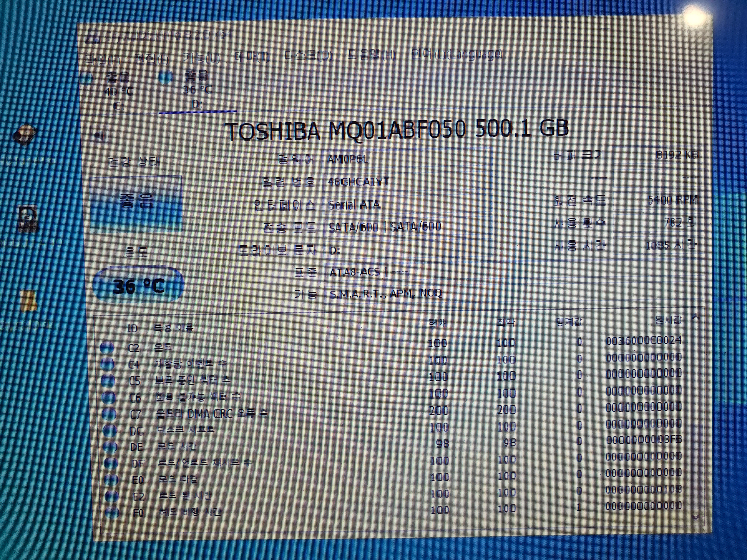This screenshot has width=747, height=560.
Task: Click current value 200 in row C7
Action: (x=439, y=411)
